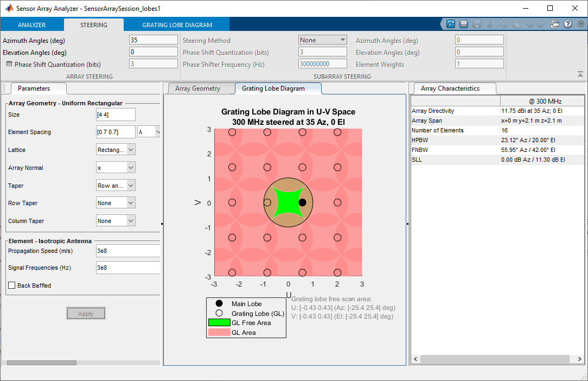This screenshot has height=381, width=588.
Task: Click the array steering quantization bits field
Action: pyautogui.click(x=154, y=64)
